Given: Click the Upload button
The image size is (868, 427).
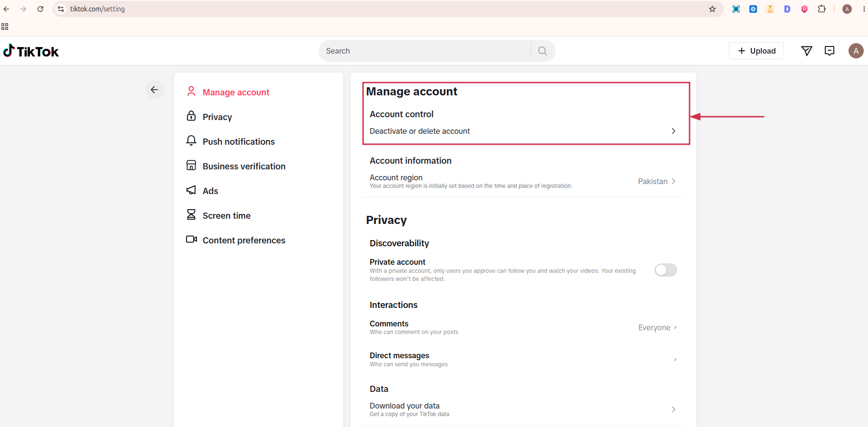Looking at the screenshot, I should pos(756,51).
